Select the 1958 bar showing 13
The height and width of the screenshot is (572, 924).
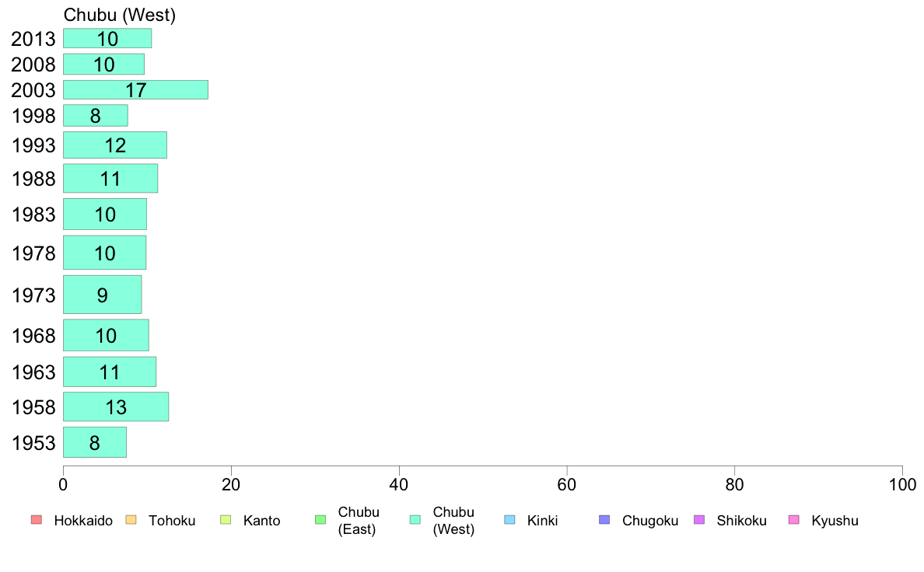coord(116,407)
